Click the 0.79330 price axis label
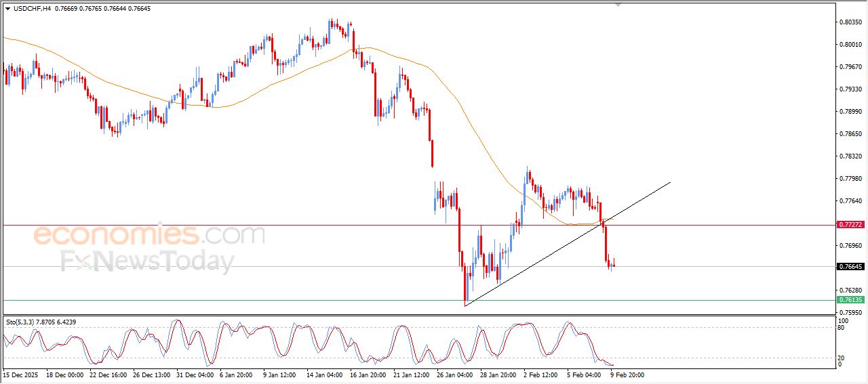The width and height of the screenshot is (868, 384). click(x=850, y=89)
